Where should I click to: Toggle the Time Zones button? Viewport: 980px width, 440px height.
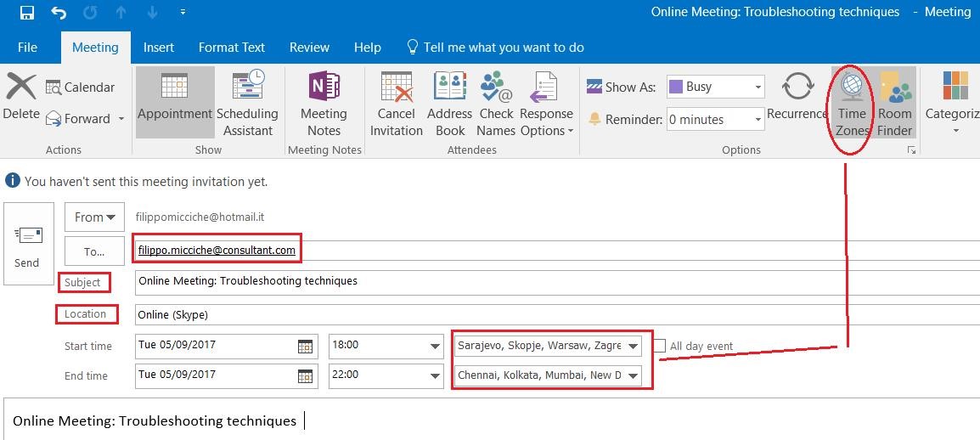click(x=851, y=104)
